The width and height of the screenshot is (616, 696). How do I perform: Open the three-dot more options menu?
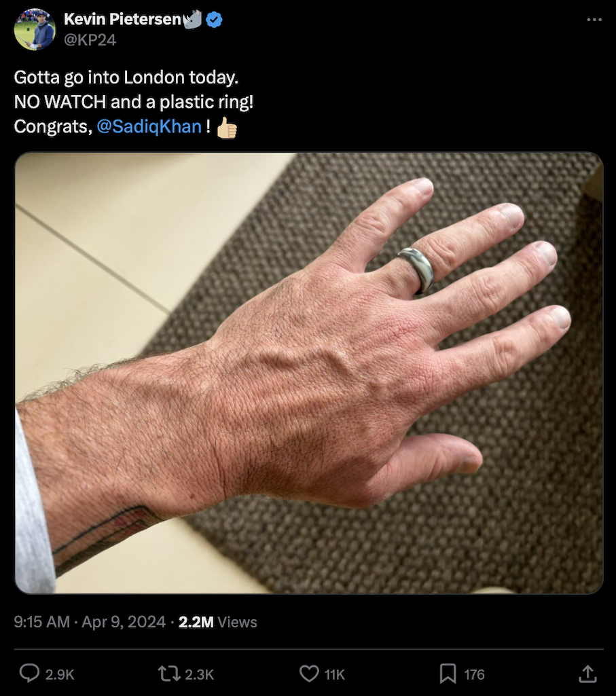pos(594,20)
